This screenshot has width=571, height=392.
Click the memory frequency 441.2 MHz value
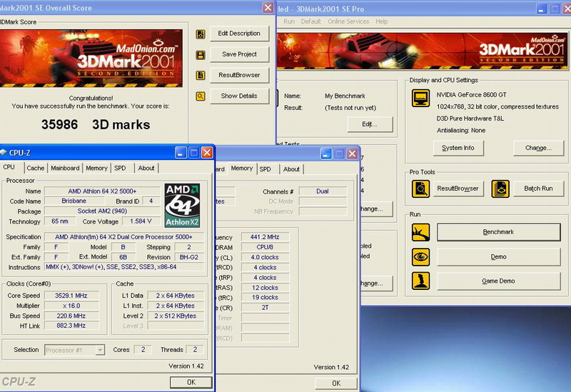[x=265, y=237]
